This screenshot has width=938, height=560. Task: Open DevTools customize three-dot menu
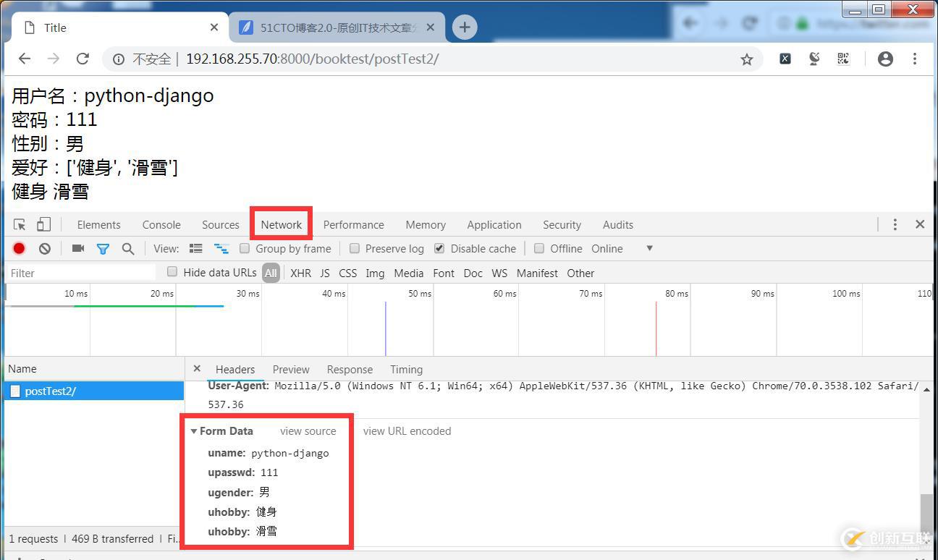[x=895, y=224]
